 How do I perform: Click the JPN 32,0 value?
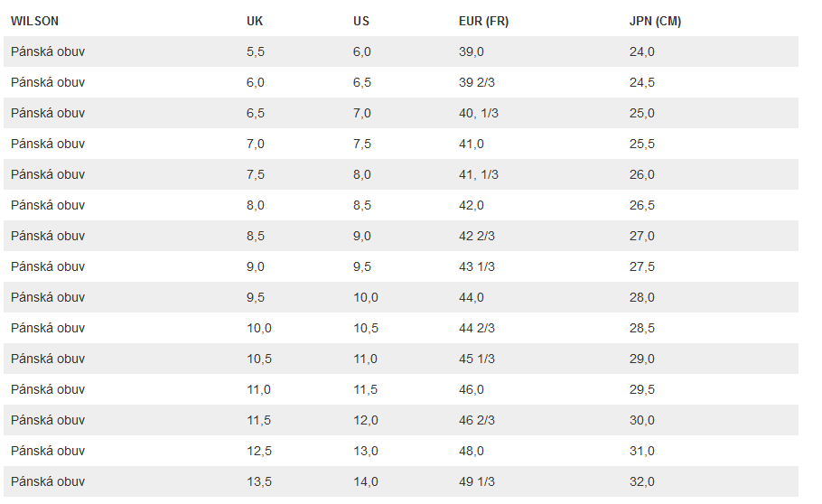[642, 481]
